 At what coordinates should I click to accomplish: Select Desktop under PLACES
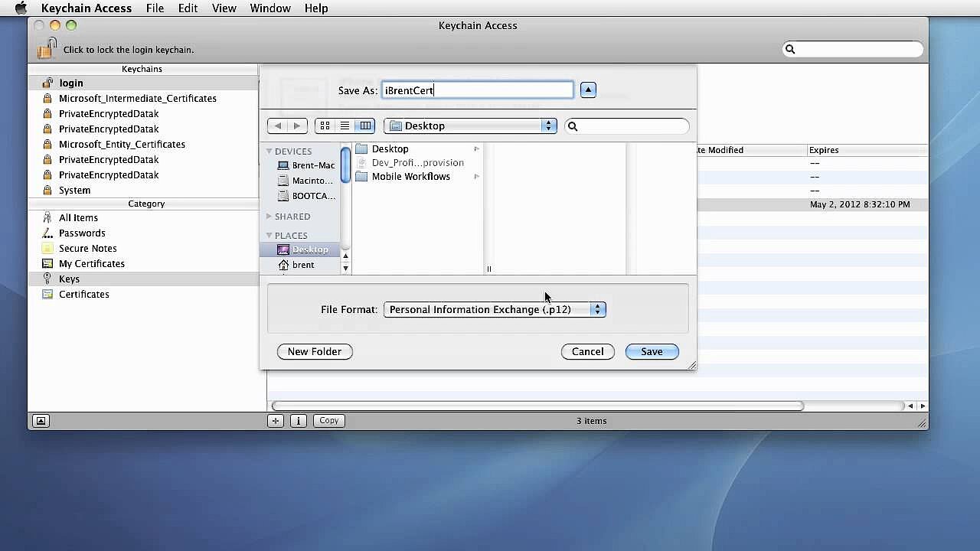tap(300, 249)
